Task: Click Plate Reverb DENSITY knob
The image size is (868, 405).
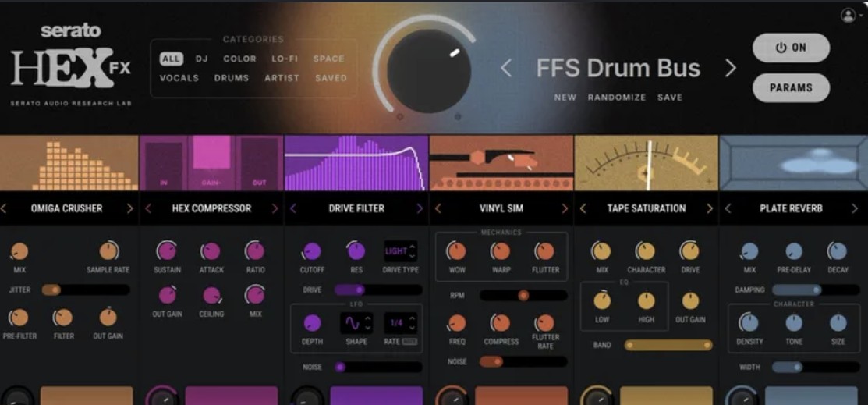Action: [749, 323]
